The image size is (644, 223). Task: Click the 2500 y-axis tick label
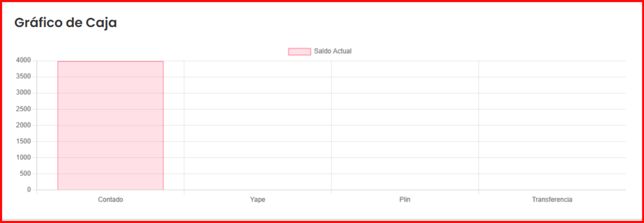(x=23, y=109)
